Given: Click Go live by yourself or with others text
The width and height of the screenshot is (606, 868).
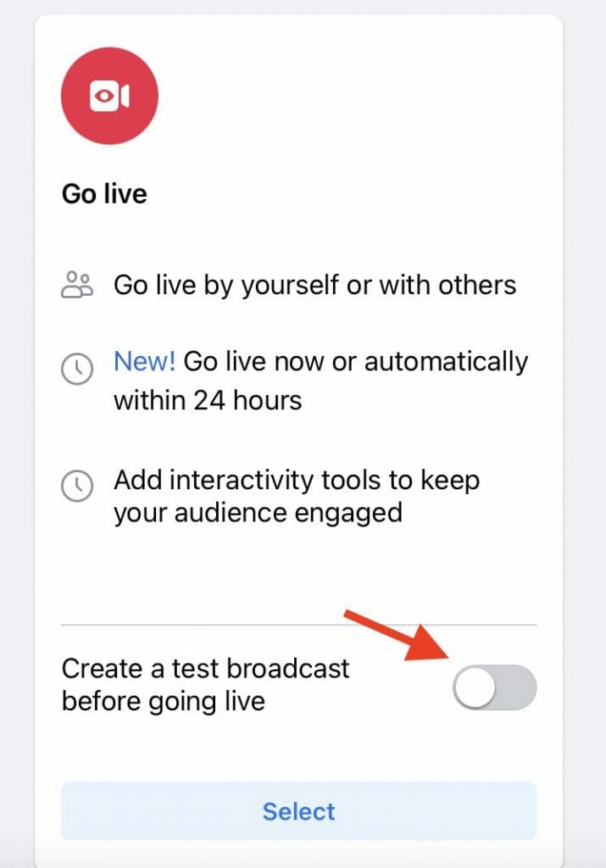Looking at the screenshot, I should pos(315,286).
